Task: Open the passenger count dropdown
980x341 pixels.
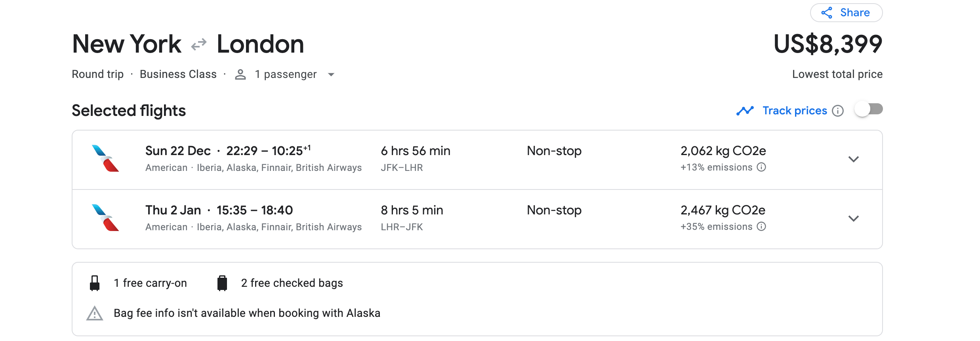Action: [x=331, y=74]
